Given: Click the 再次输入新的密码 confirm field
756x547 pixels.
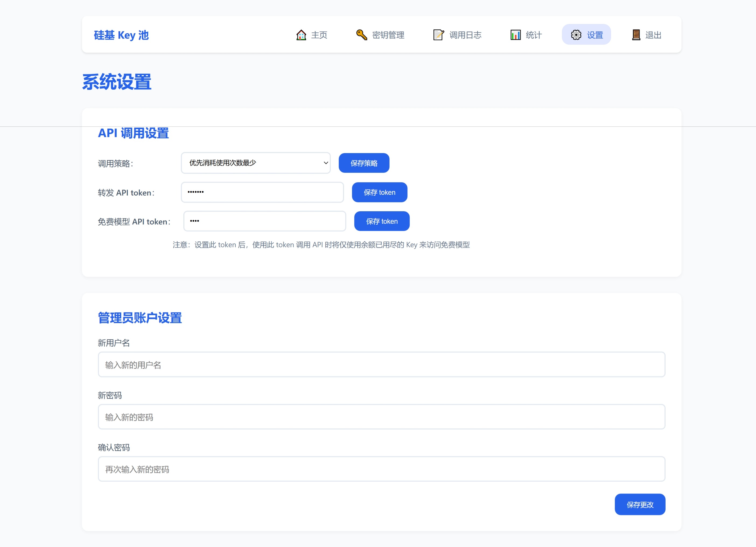Looking at the screenshot, I should (x=381, y=469).
